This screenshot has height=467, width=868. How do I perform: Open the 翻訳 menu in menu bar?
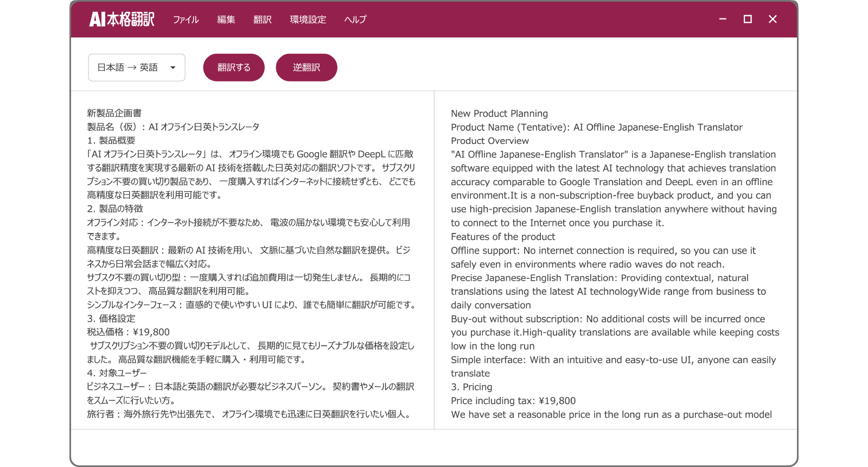[x=263, y=20]
